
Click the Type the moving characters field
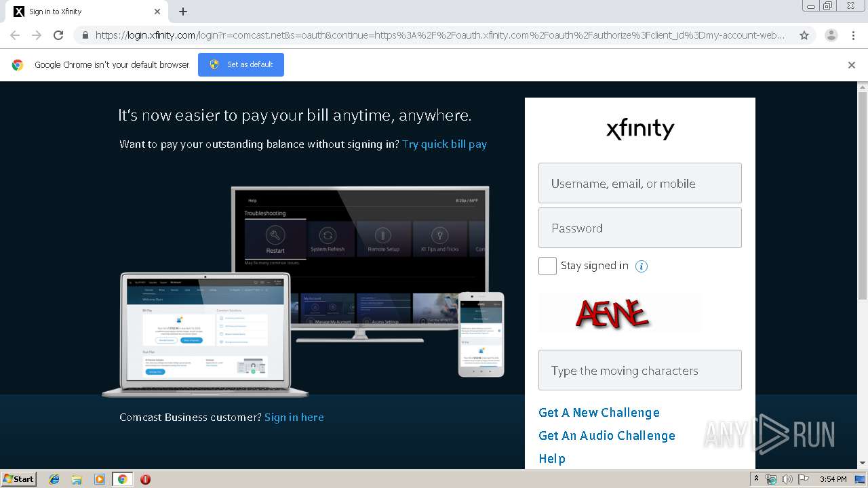click(x=640, y=370)
